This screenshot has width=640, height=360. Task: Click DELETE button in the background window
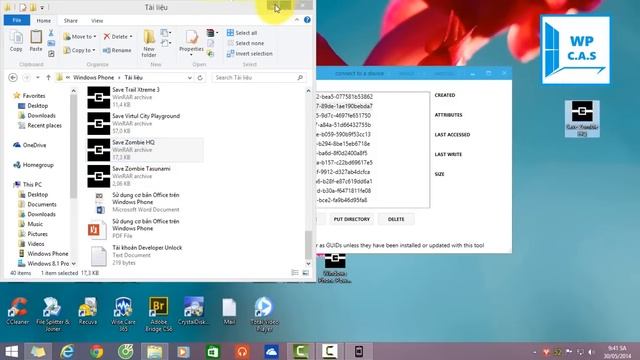pos(396,219)
